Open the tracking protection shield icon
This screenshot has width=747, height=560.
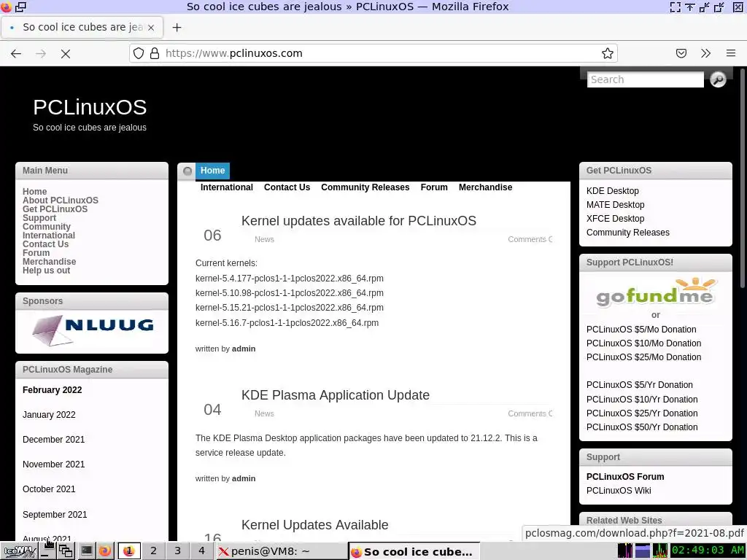[x=138, y=53]
